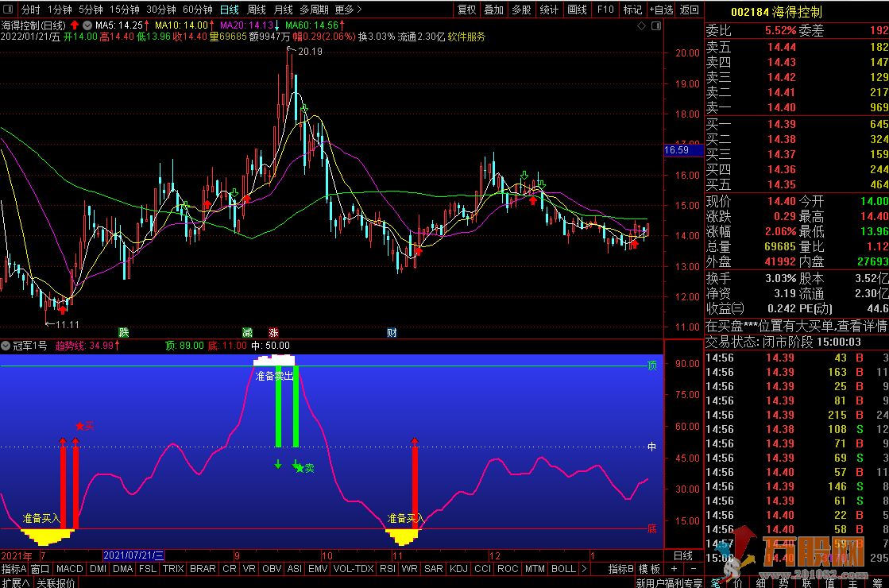Image resolution: width=889 pixels, height=588 pixels.
Task: Open the 复权 adjustment menu
Action: tap(467, 10)
